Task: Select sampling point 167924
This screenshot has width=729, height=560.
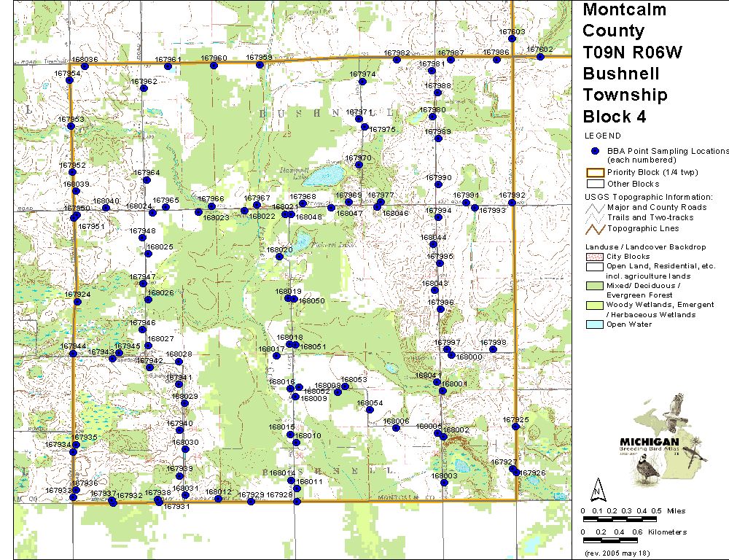Action: point(77,302)
